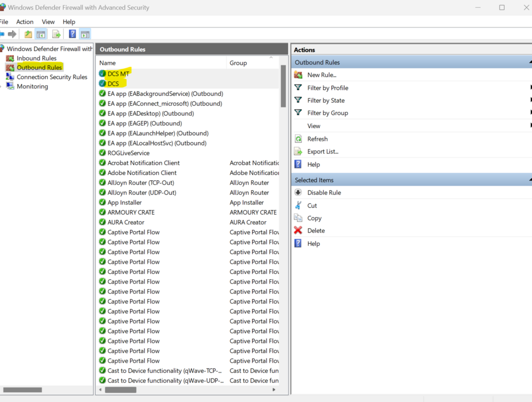Screen dimensions: 532x402
Task: Expand Filter by Profile options
Action: [x=327, y=88]
